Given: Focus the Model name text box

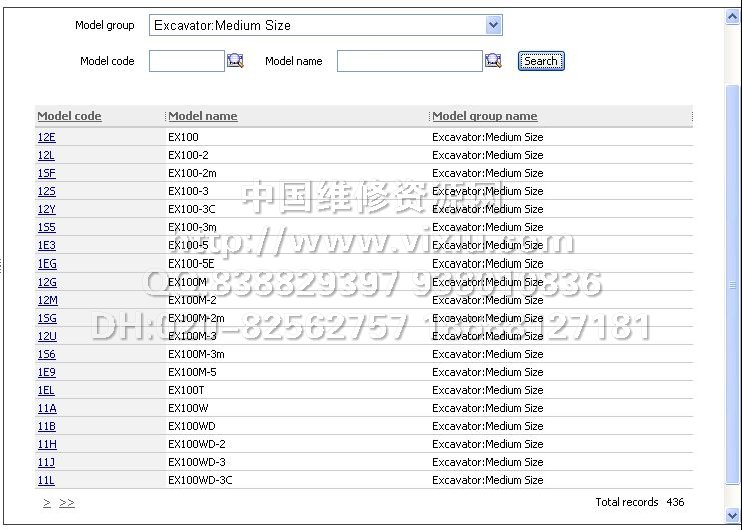Looking at the screenshot, I should pyautogui.click(x=409, y=61).
